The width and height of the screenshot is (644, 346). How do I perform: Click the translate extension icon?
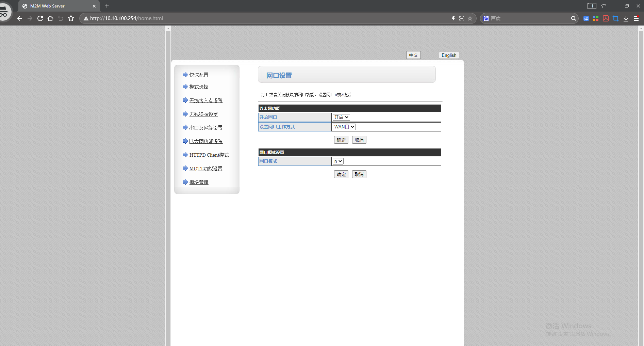586,18
